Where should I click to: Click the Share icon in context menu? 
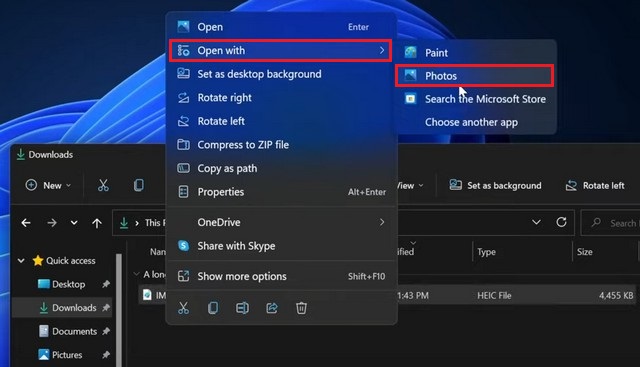tap(272, 308)
